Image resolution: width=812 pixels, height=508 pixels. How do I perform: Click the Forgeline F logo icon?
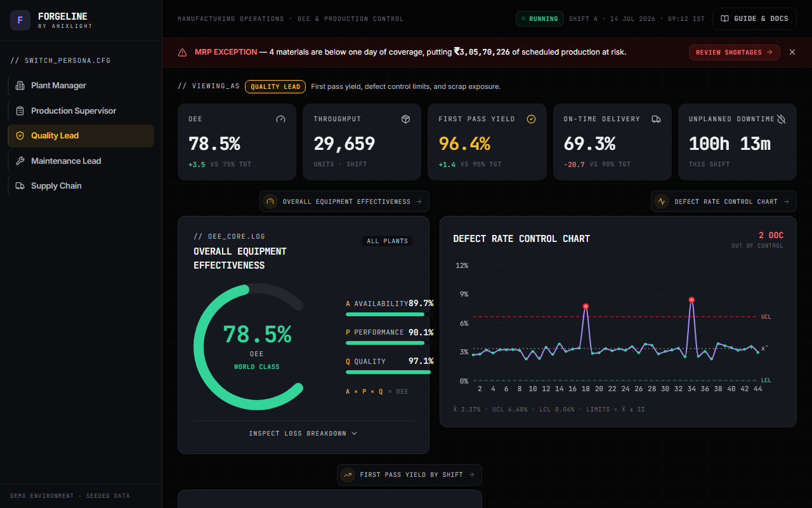tap(20, 20)
